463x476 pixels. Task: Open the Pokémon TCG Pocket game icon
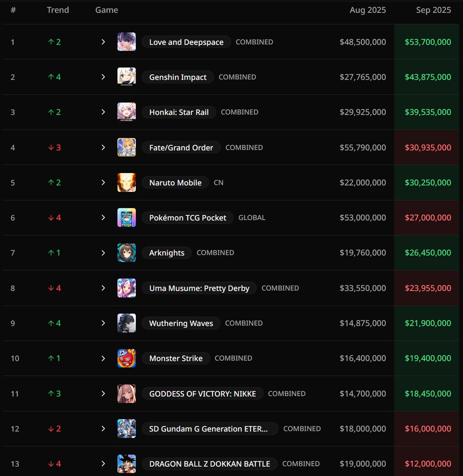tap(126, 217)
